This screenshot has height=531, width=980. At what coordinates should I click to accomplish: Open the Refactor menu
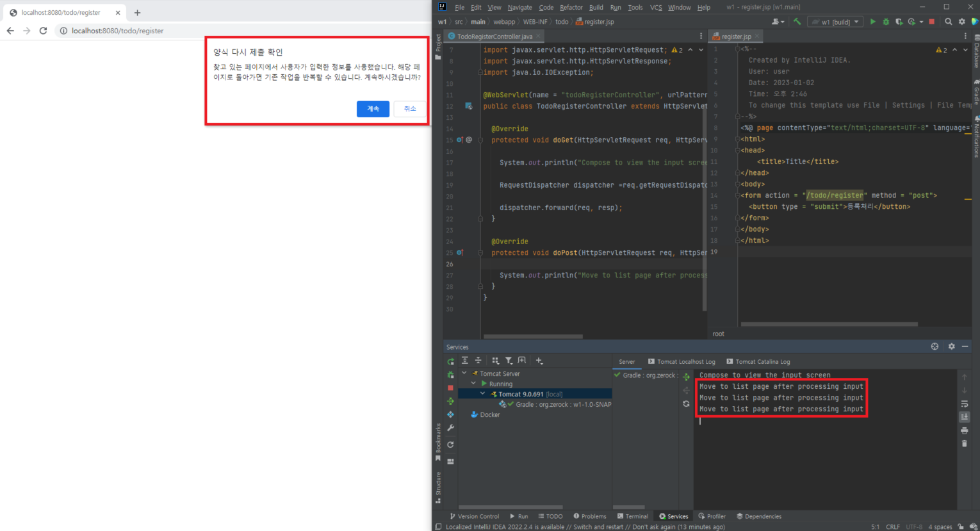(x=571, y=8)
